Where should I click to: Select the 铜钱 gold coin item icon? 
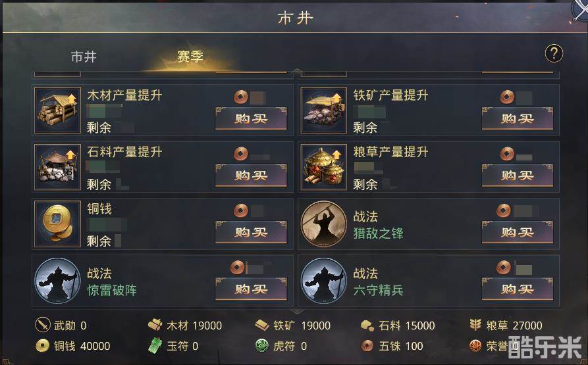tap(57, 224)
